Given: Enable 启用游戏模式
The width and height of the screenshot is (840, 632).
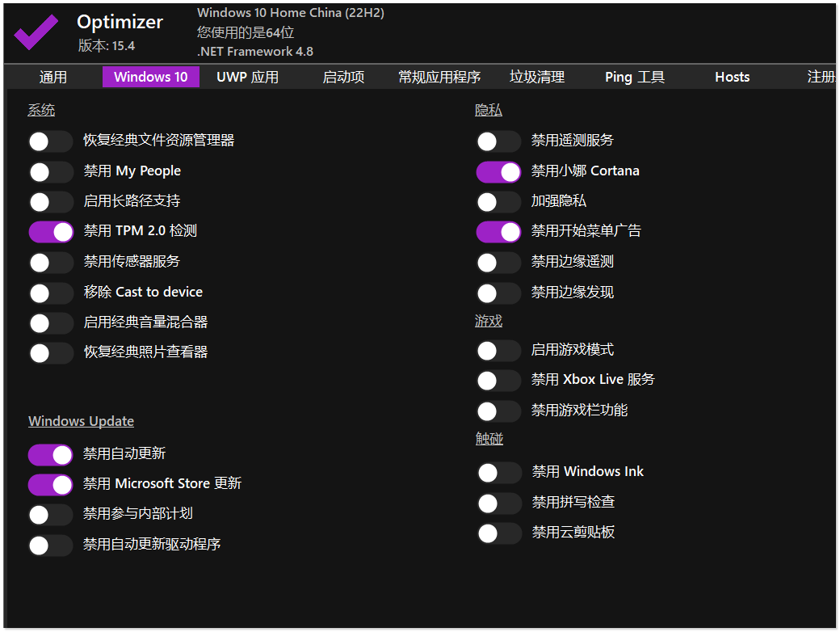Looking at the screenshot, I should (x=498, y=350).
